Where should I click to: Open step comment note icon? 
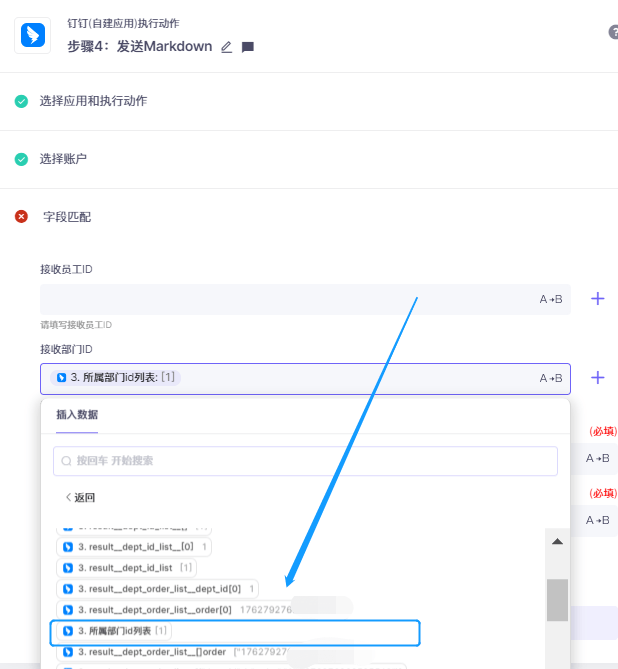pos(248,47)
